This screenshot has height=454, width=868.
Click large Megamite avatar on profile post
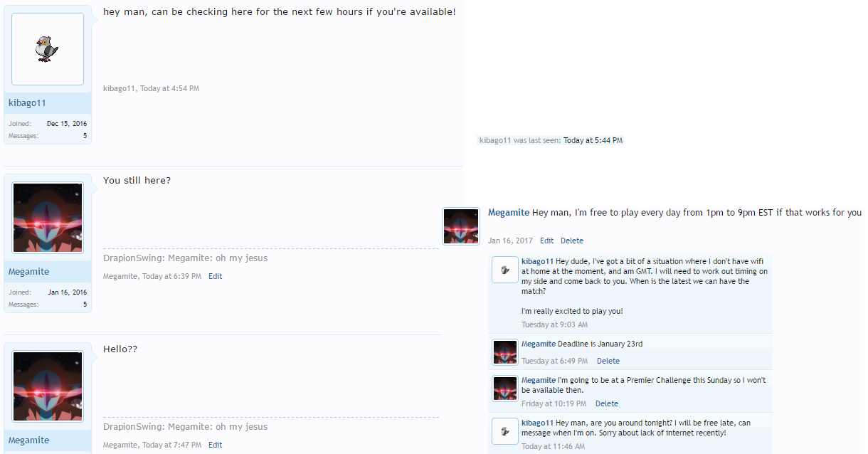[x=461, y=226]
